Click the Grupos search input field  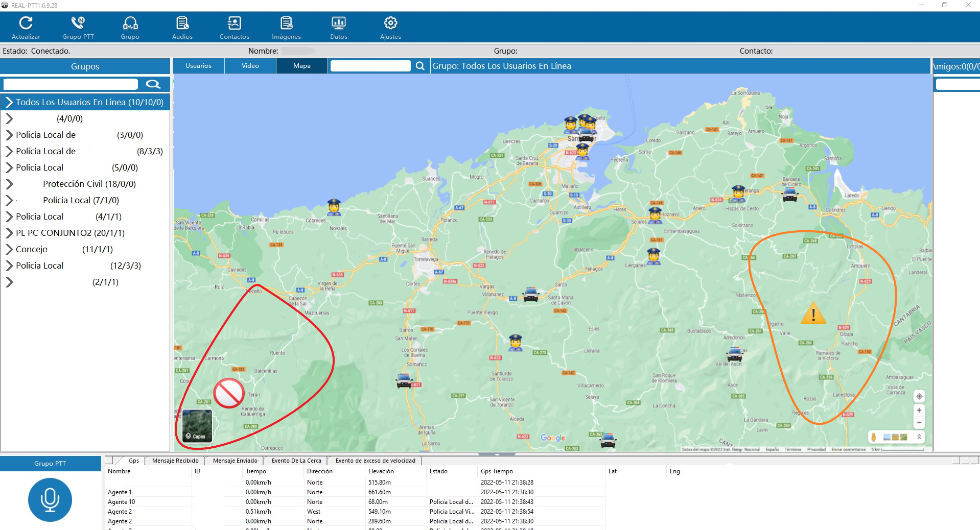coord(71,84)
